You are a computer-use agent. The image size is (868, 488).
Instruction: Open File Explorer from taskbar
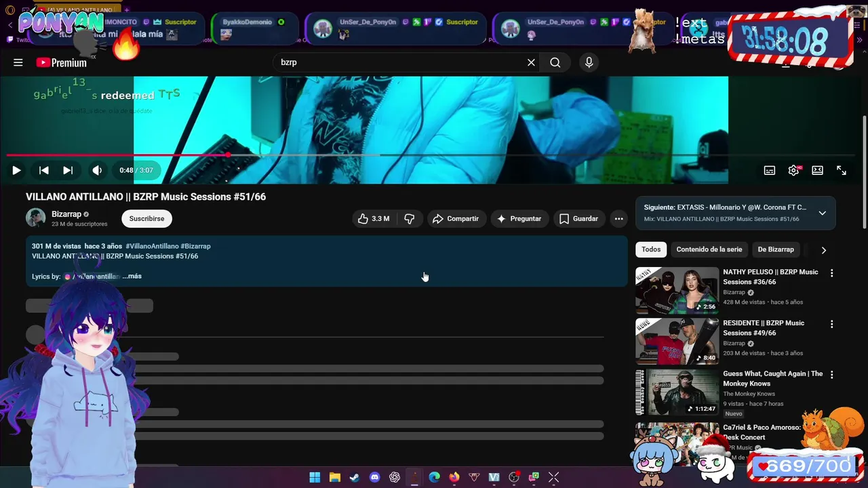pos(334,477)
